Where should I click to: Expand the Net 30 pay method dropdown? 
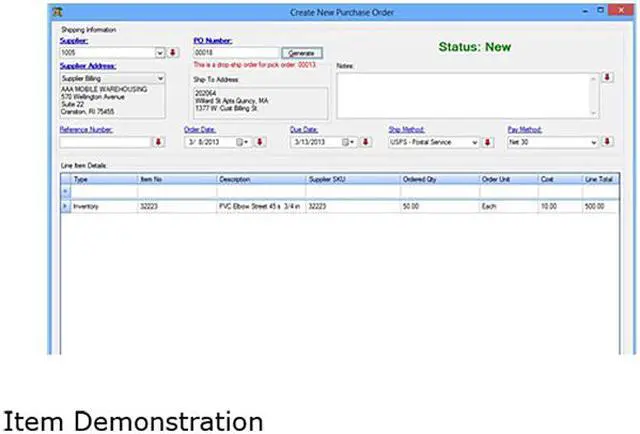[593, 142]
